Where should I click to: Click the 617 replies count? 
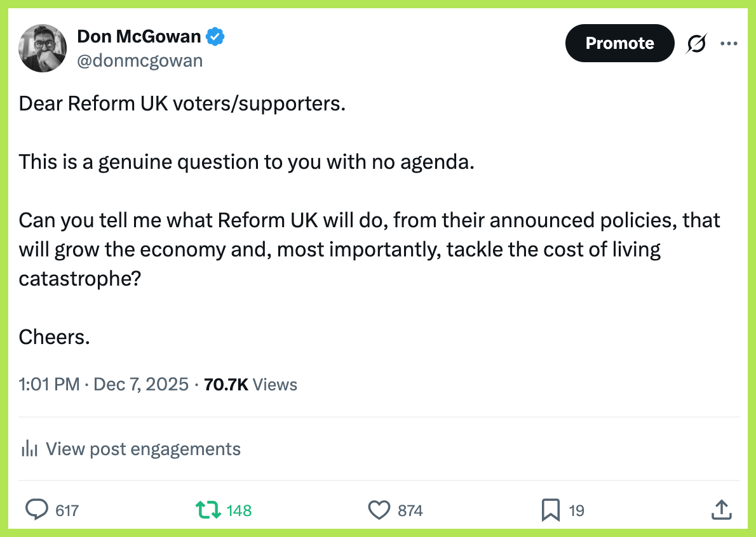tap(67, 510)
